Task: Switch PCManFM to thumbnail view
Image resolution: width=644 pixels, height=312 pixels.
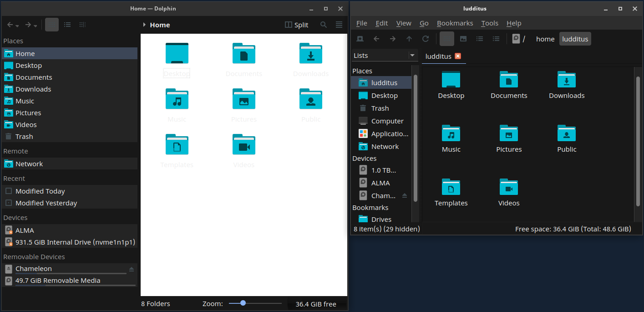Action: (x=463, y=39)
